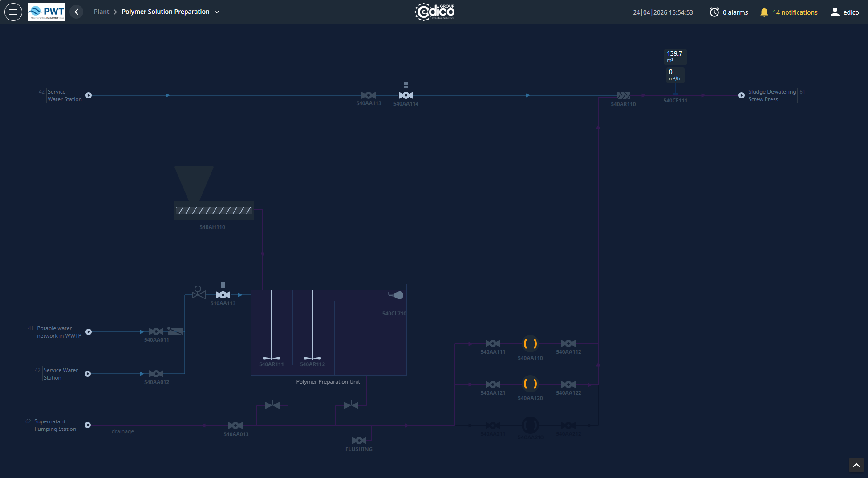The height and width of the screenshot is (478, 868).
Task: Open the hamburger navigation menu
Action: (x=13, y=12)
